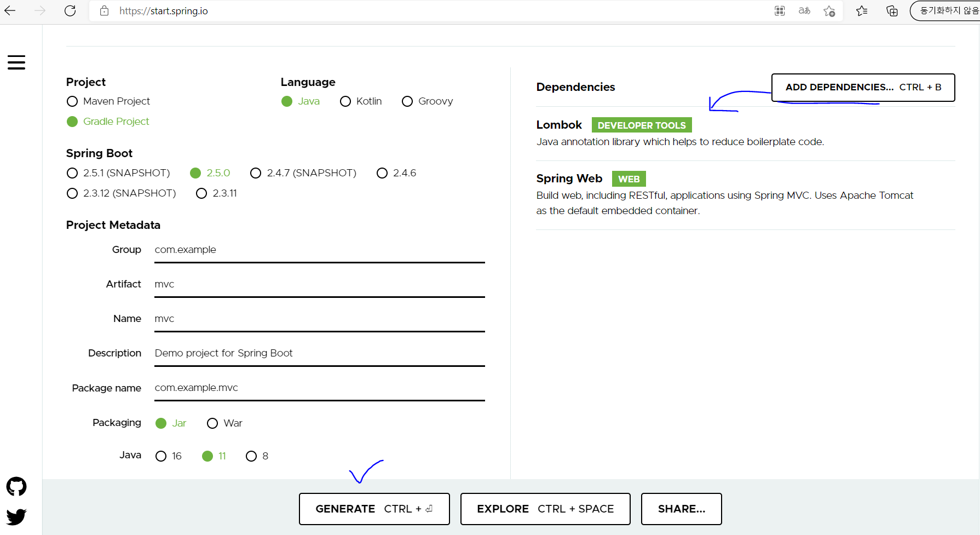Open the apps grid icon in address bar

tap(780, 10)
